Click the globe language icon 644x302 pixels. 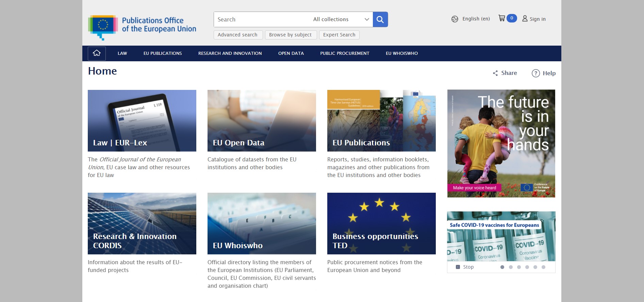pyautogui.click(x=455, y=19)
